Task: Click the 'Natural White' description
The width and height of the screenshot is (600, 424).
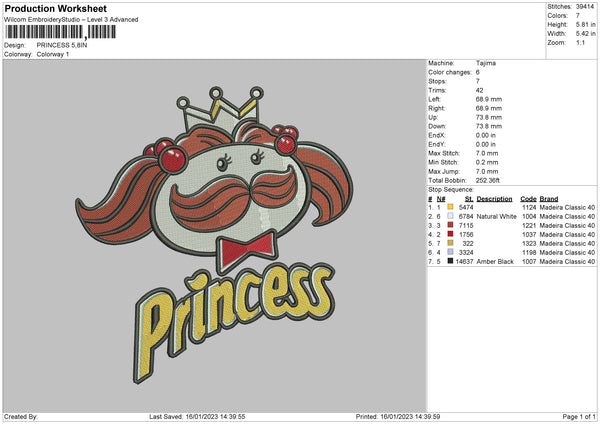Action: pyautogui.click(x=497, y=217)
